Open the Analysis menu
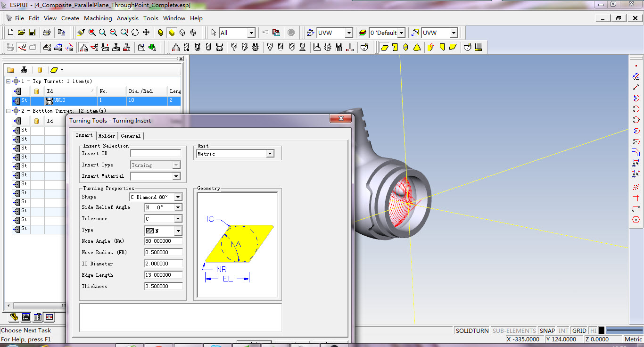Screen dimensions: 644x347 pyautogui.click(x=128, y=18)
